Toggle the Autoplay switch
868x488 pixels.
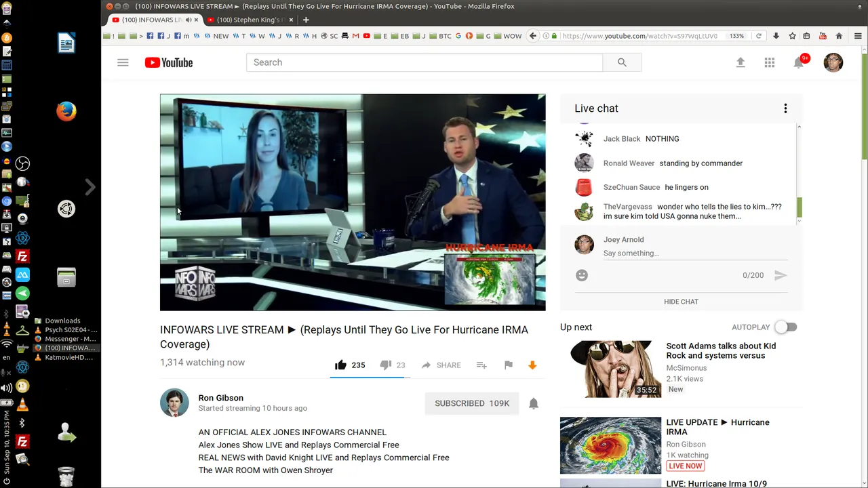(786, 327)
